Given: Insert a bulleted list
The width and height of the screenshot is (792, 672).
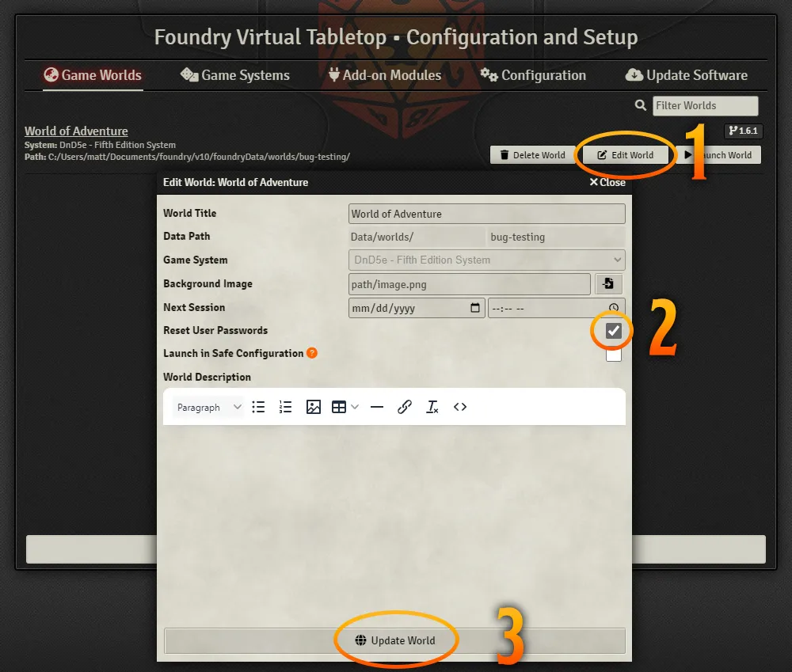Looking at the screenshot, I should click(259, 407).
